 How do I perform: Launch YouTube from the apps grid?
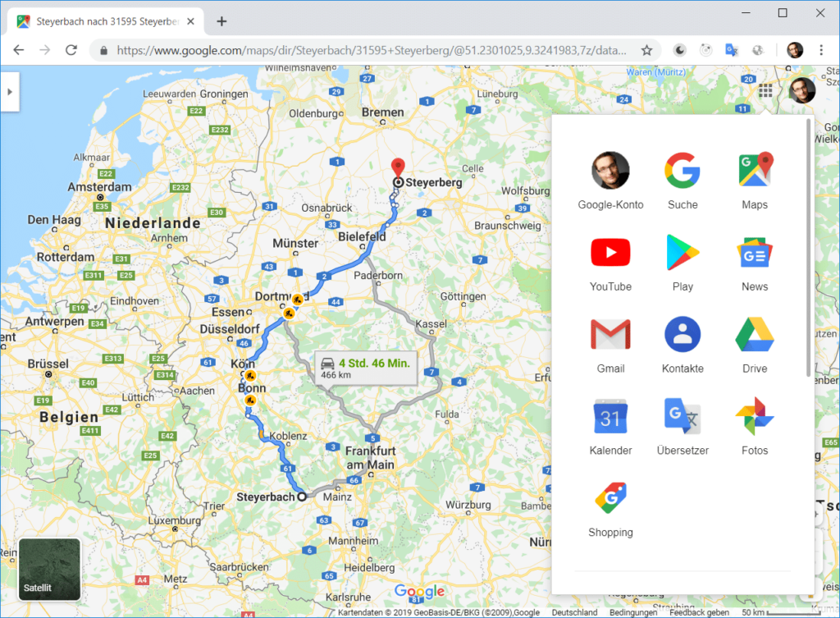coord(610,263)
